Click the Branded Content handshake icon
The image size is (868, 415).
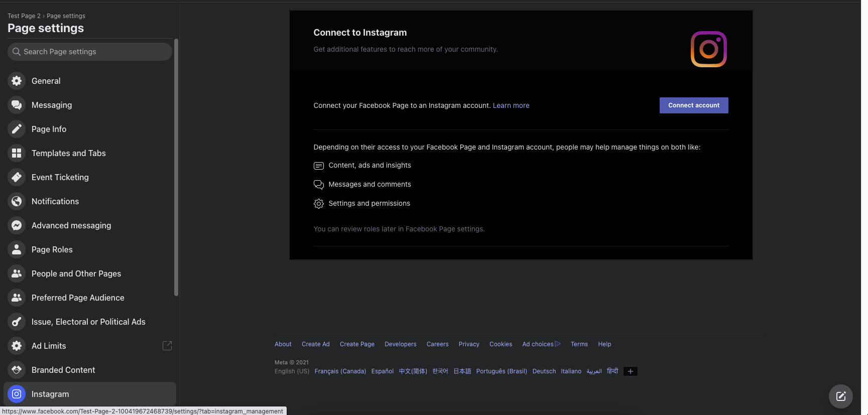(17, 370)
